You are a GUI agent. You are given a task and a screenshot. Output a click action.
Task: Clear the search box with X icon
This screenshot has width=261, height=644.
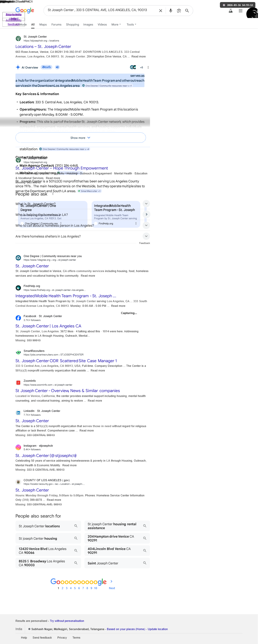[x=160, y=11]
